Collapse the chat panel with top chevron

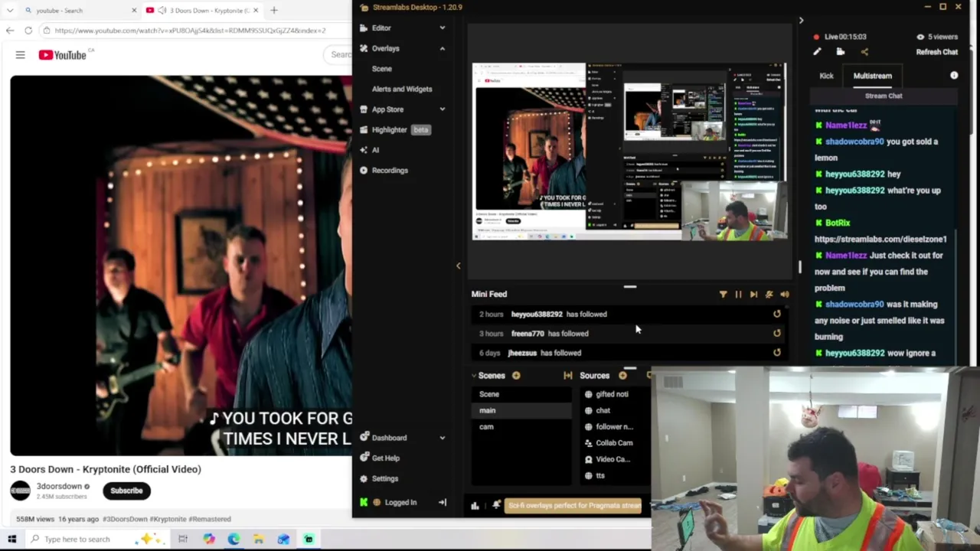[x=801, y=21]
